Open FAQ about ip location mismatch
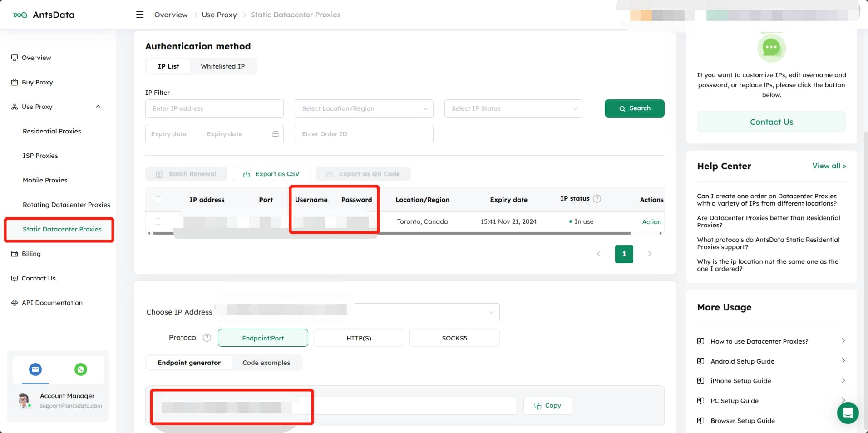 click(x=768, y=265)
